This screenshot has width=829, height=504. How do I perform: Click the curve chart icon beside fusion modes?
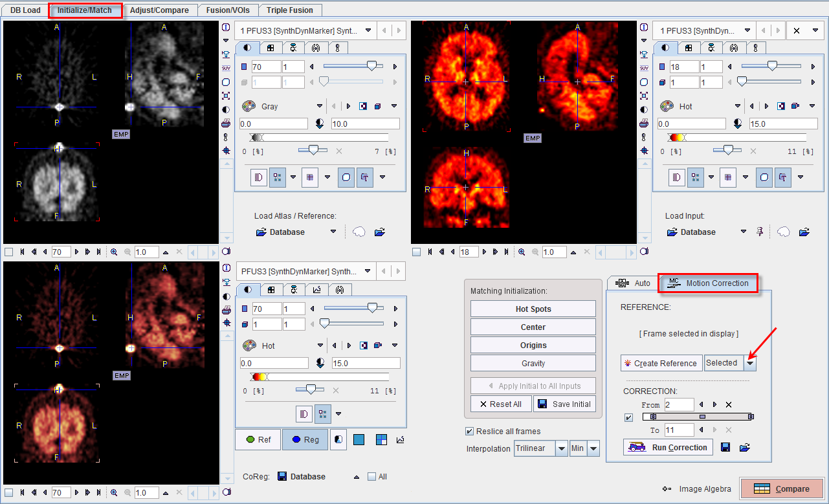tap(401, 439)
